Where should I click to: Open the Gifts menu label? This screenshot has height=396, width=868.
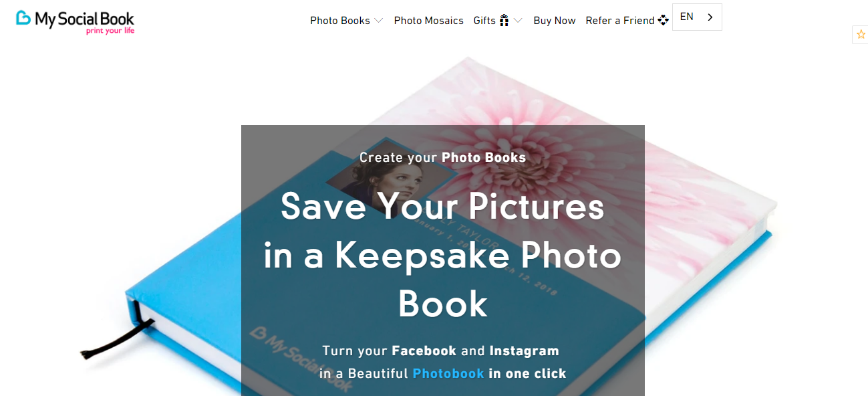click(x=484, y=21)
